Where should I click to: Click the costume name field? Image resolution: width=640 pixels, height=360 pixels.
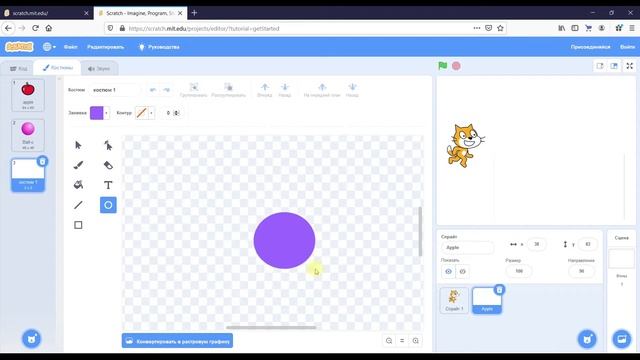coord(115,90)
